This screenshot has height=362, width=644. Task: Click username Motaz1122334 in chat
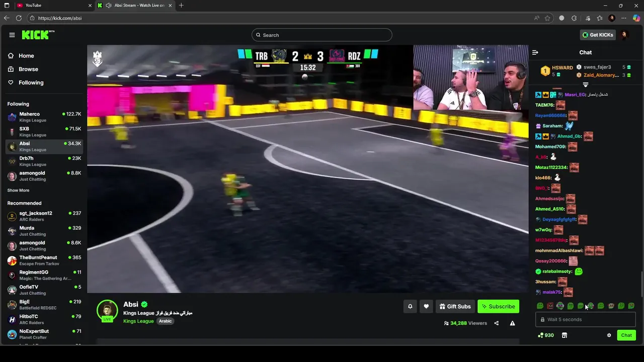[551, 167]
